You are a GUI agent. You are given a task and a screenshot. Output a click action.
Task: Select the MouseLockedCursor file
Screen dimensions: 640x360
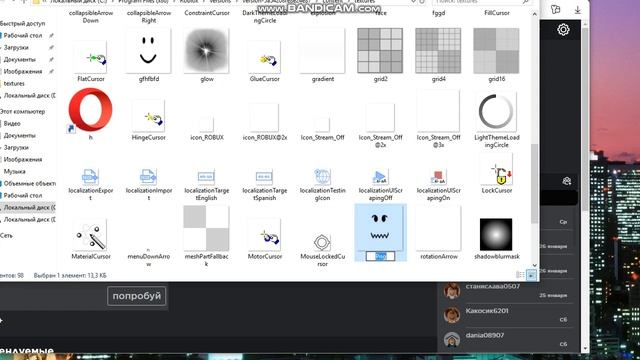[322, 242]
